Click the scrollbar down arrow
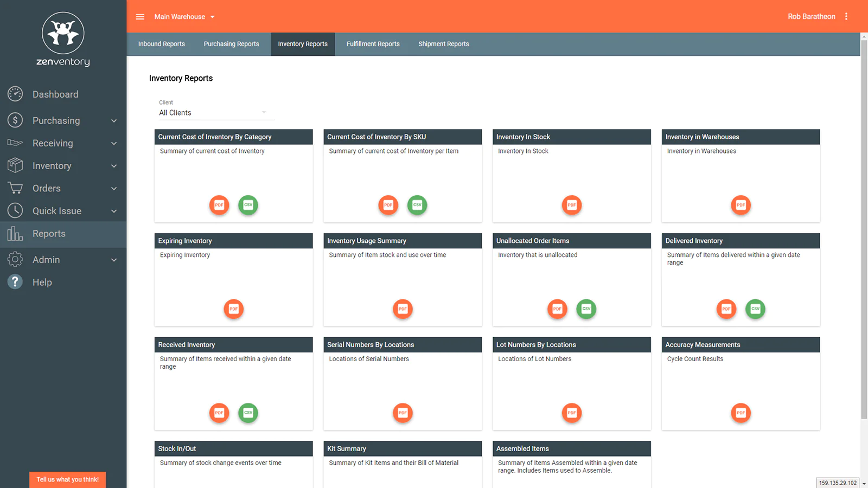 [864, 484]
